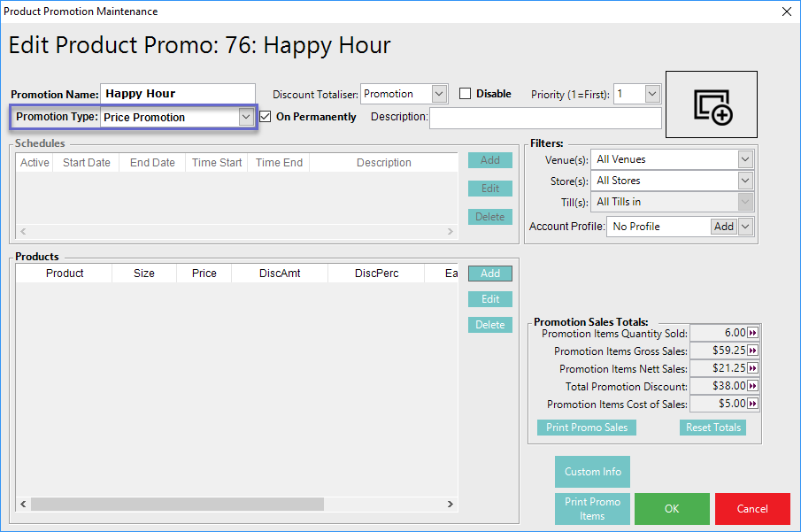Image resolution: width=801 pixels, height=532 pixels.
Task: Click the Print Promo Sales button
Action: pos(586,428)
